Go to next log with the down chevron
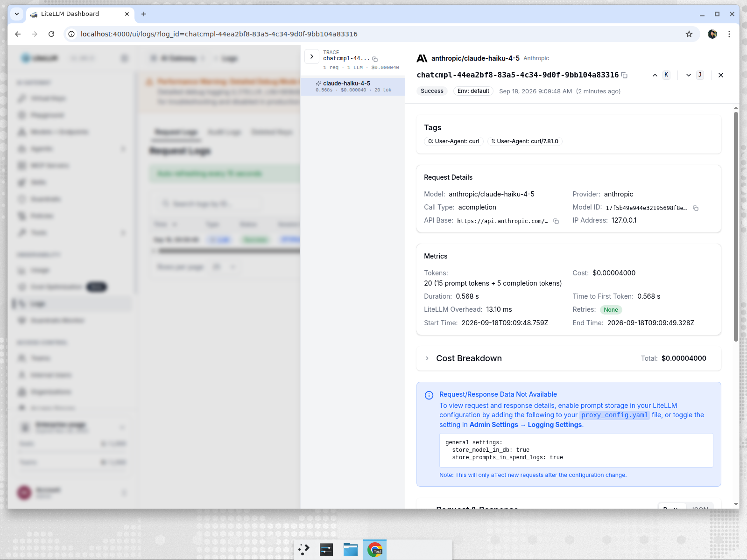The width and height of the screenshot is (747, 560). (x=689, y=75)
